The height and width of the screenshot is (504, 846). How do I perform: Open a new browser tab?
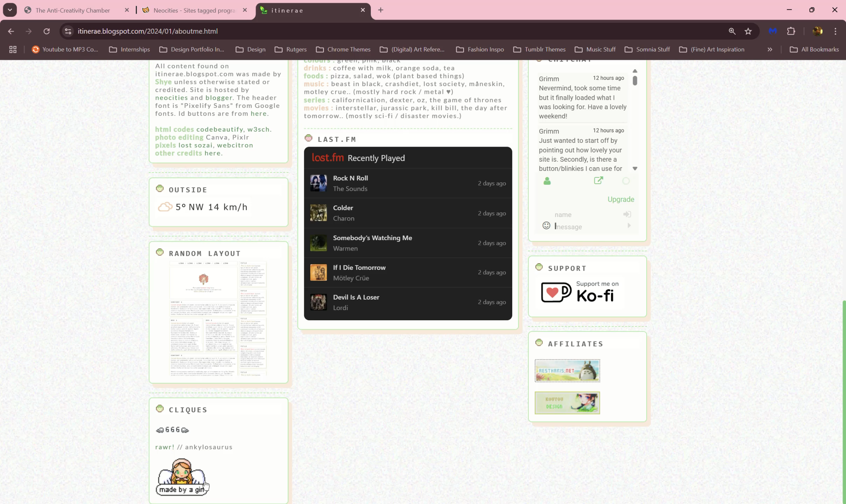click(x=381, y=10)
